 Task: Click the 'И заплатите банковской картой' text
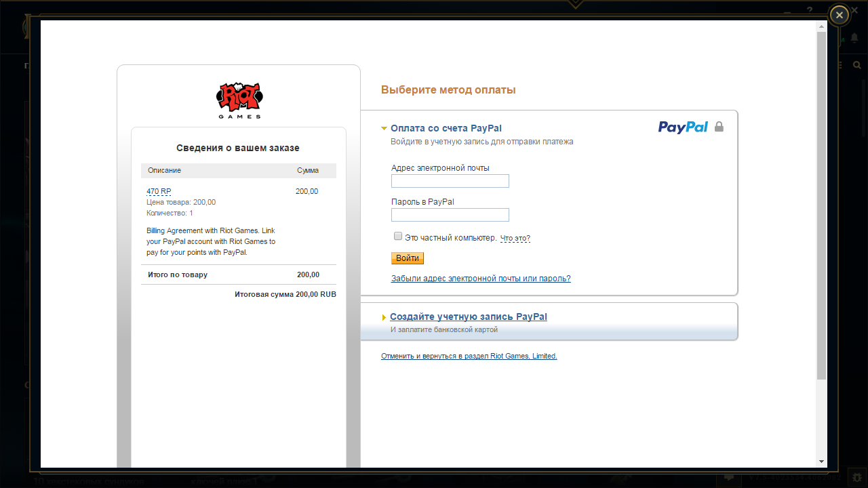pyautogui.click(x=444, y=330)
